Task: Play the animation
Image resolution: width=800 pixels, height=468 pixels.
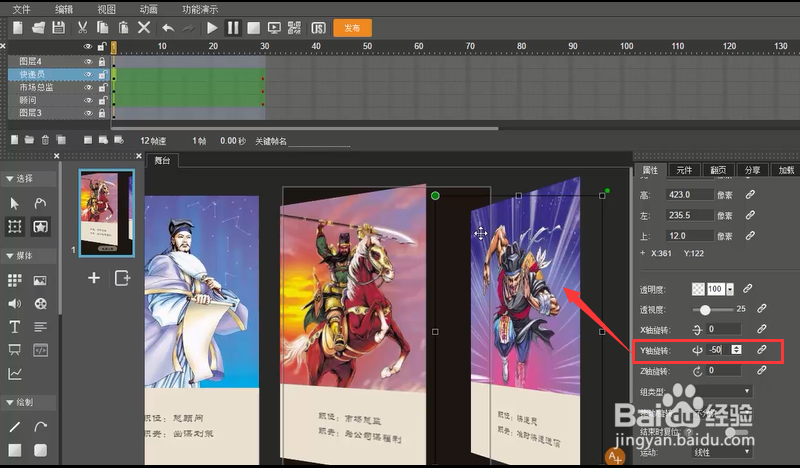Action: 212,28
